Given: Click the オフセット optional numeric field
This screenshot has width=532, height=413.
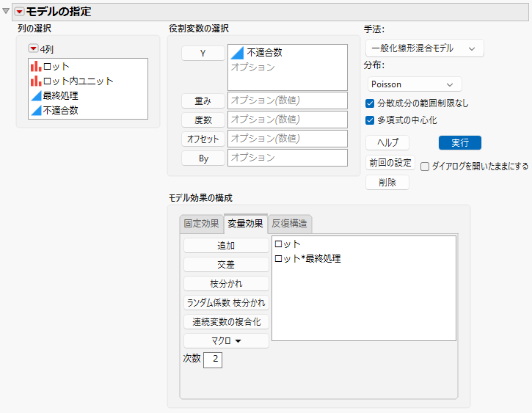Looking at the screenshot, I should (288, 139).
